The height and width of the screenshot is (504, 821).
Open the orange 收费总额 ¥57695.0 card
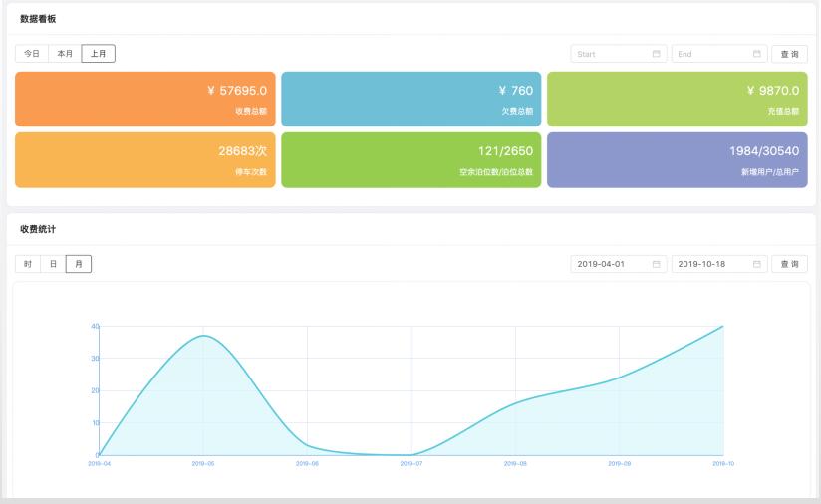[x=144, y=99]
